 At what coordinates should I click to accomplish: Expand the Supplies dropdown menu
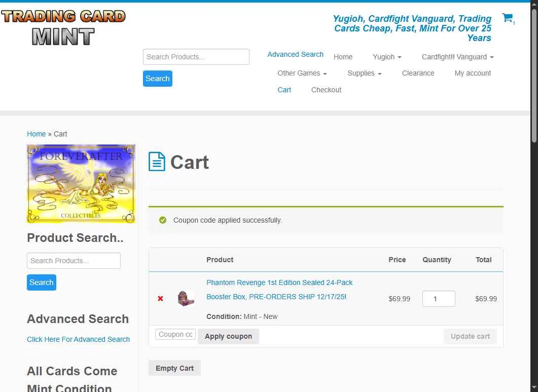365,74
